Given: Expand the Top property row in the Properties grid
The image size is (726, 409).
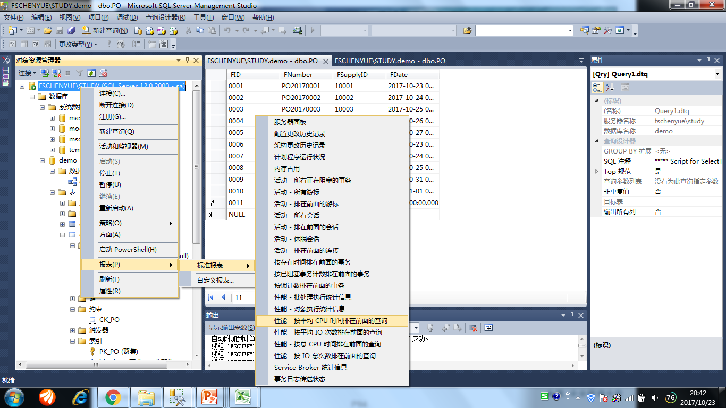Looking at the screenshot, I should coord(597,171).
